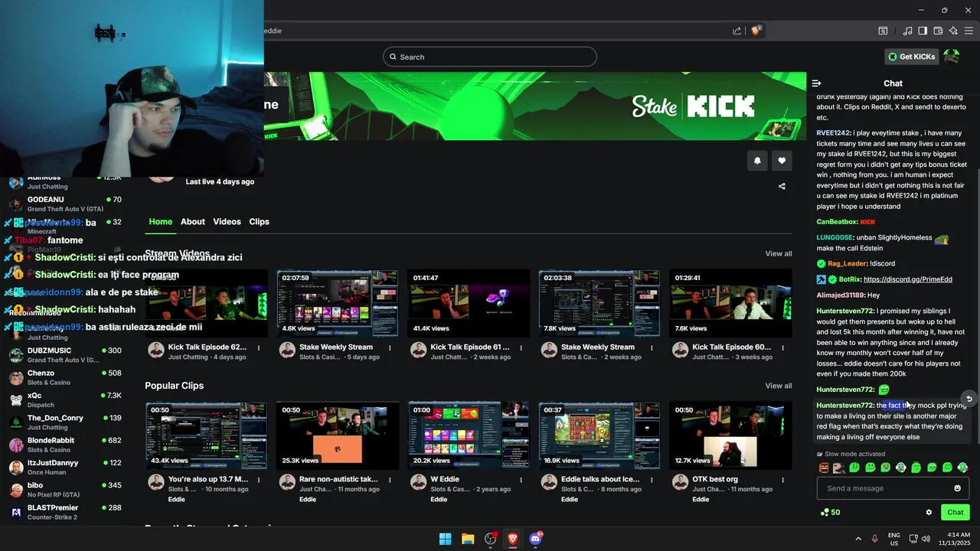The width and height of the screenshot is (980, 551).
Task: Open File Explorer from the taskbar
Action: pyautogui.click(x=468, y=539)
